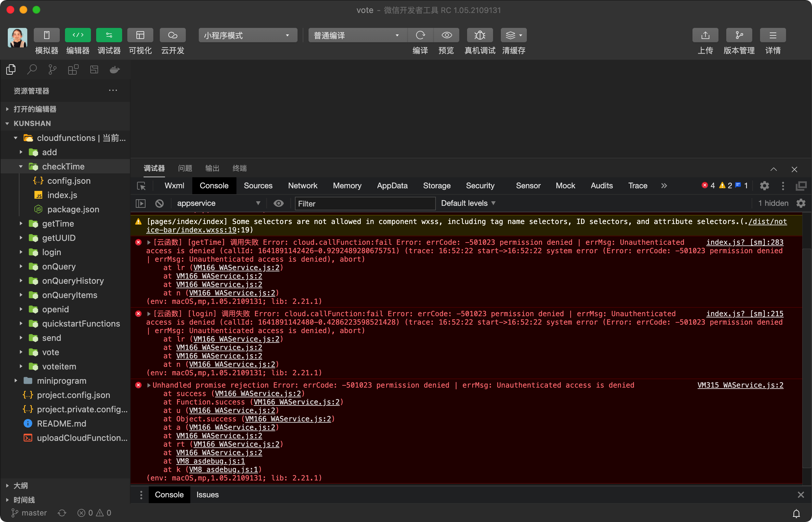Toggle live expression eye icon

click(x=278, y=203)
